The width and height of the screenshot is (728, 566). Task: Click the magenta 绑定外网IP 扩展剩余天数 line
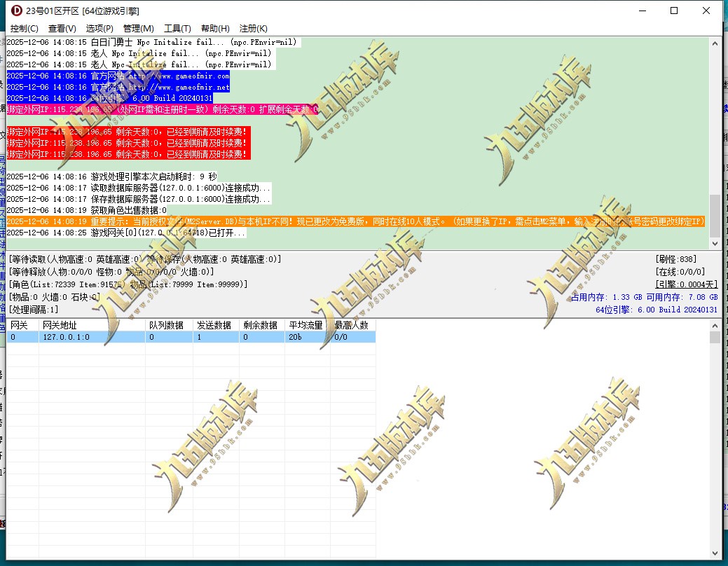tap(163, 109)
